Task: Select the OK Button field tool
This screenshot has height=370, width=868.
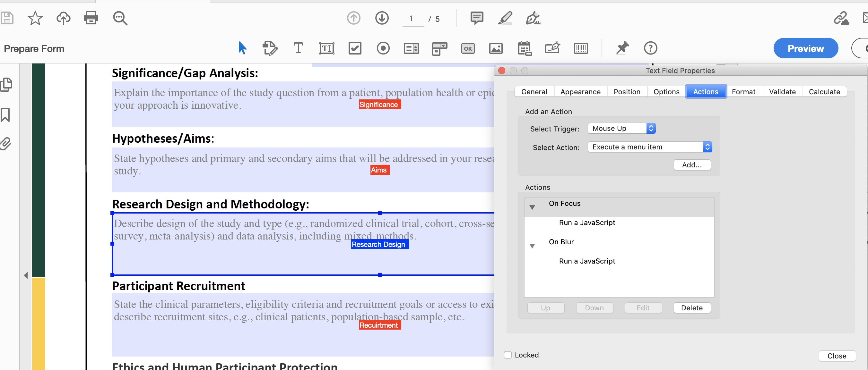Action: tap(468, 48)
